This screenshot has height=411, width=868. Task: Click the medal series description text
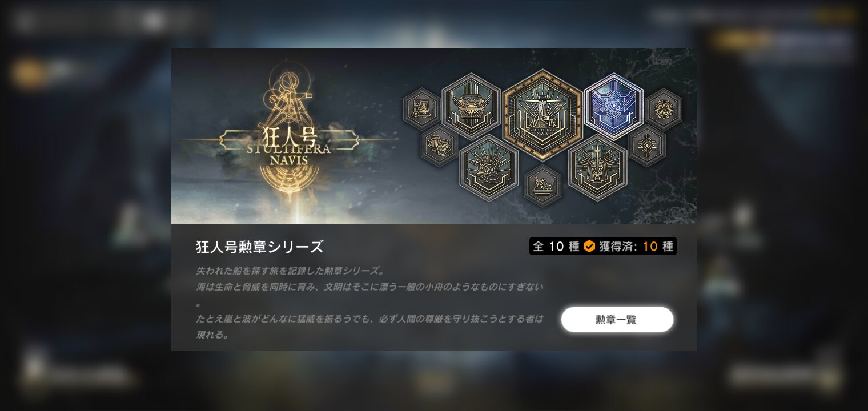pos(370,303)
